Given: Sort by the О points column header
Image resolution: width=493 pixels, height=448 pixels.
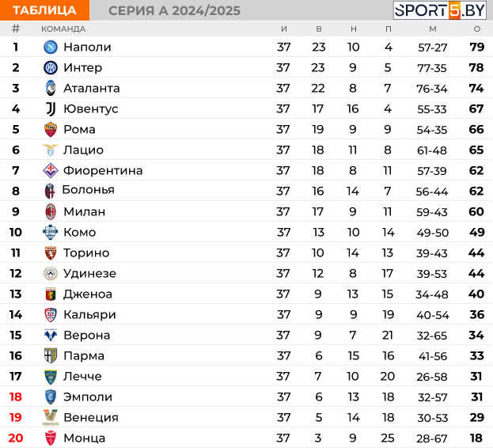Looking at the screenshot, I should click(477, 29).
